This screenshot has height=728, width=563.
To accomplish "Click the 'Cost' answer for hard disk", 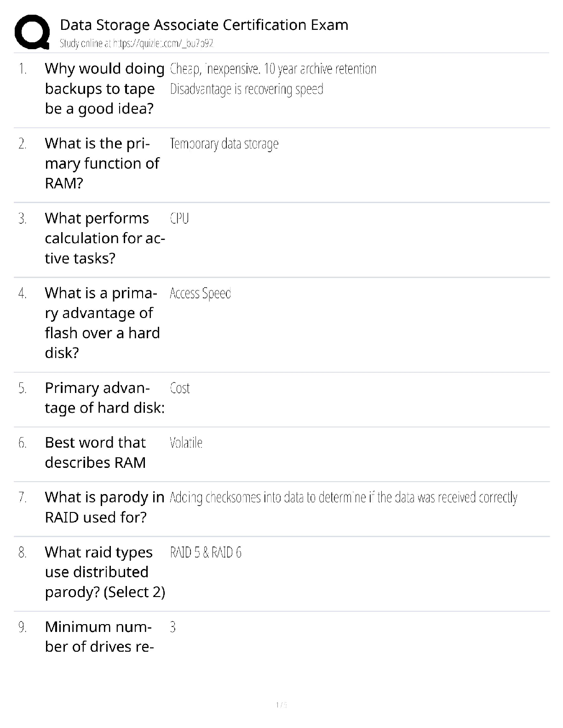I will [x=180, y=388].
